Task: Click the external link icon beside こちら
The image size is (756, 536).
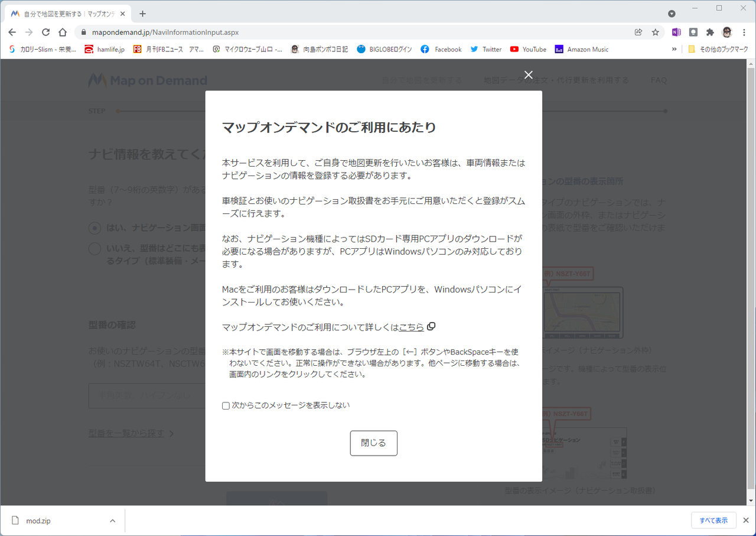Action: click(431, 326)
